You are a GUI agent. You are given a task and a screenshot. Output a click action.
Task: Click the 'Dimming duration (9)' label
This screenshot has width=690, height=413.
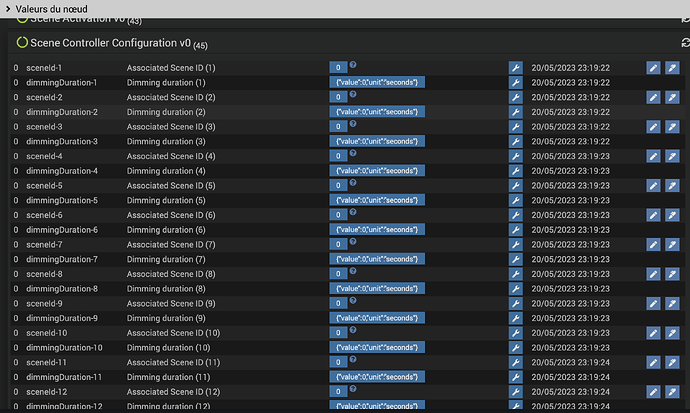pyautogui.click(x=166, y=318)
